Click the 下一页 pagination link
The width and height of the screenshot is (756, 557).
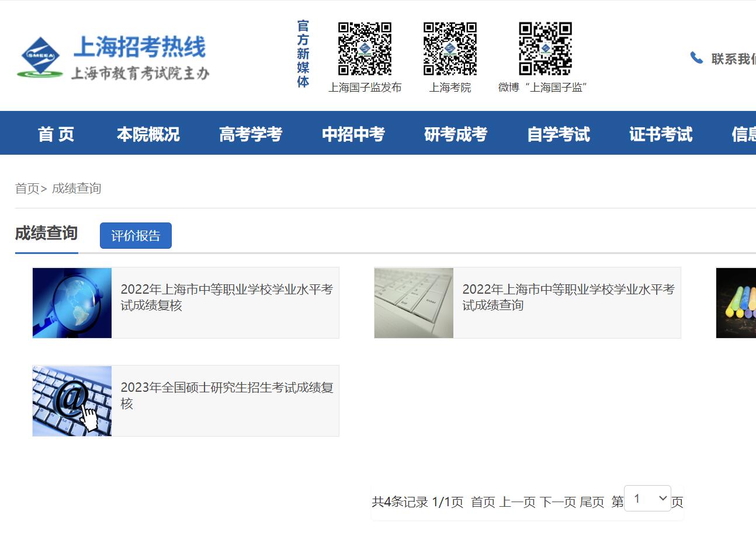click(x=558, y=502)
